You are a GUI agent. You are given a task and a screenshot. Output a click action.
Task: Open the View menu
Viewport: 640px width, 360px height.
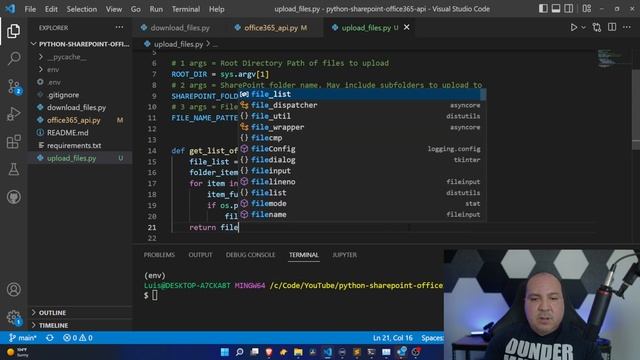point(113,9)
